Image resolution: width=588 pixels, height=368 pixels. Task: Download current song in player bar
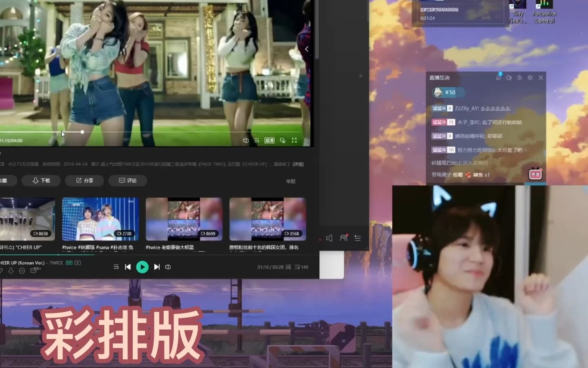click(11, 271)
